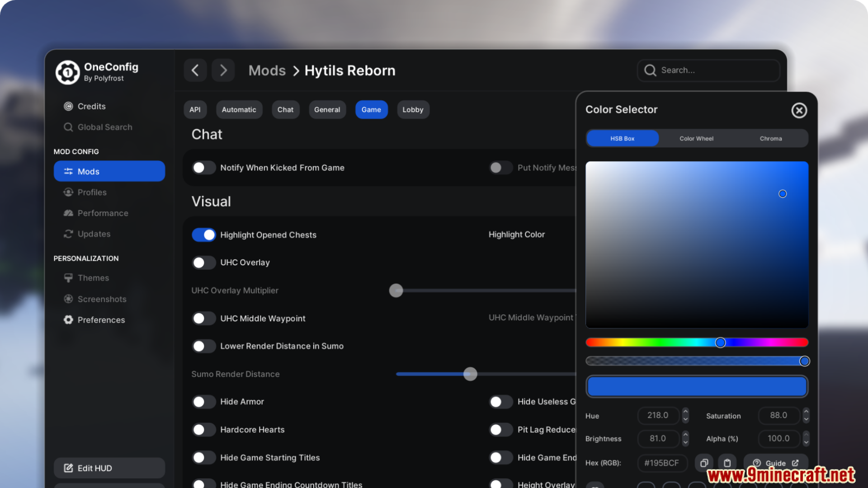Close the Color Selector panel
Image resolution: width=868 pixels, height=488 pixels.
pyautogui.click(x=799, y=110)
